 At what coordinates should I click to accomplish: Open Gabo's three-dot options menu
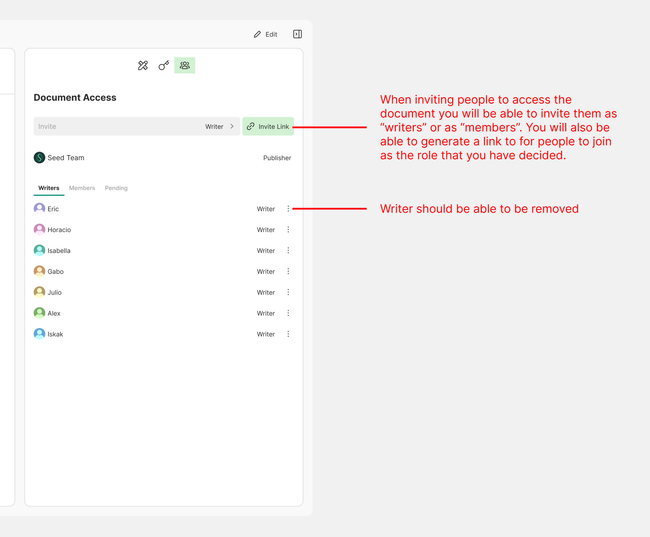[288, 272]
